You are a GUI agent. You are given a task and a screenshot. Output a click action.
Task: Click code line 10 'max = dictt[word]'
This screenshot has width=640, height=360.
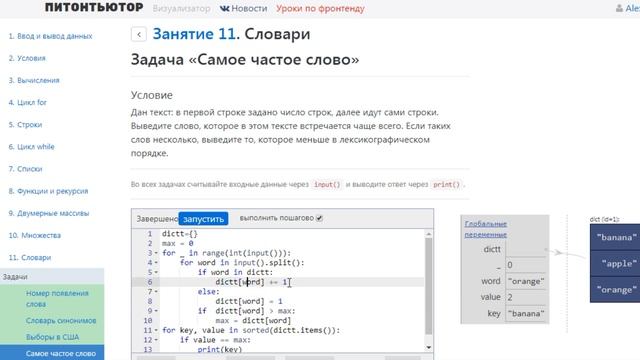point(253,320)
